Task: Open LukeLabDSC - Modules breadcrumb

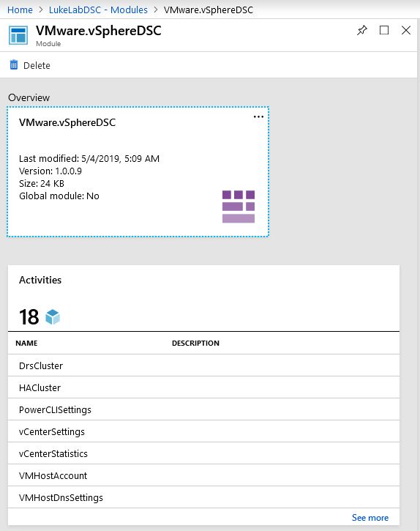Action: click(98, 10)
